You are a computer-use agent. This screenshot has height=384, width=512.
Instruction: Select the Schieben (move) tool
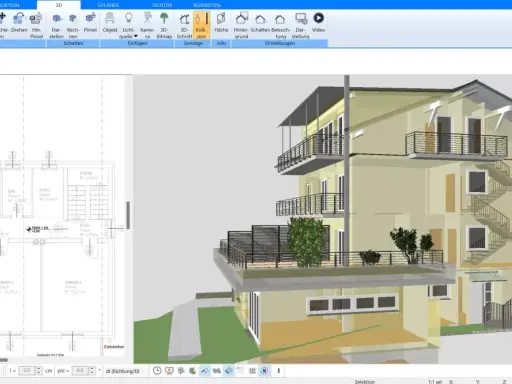tap(3, 25)
